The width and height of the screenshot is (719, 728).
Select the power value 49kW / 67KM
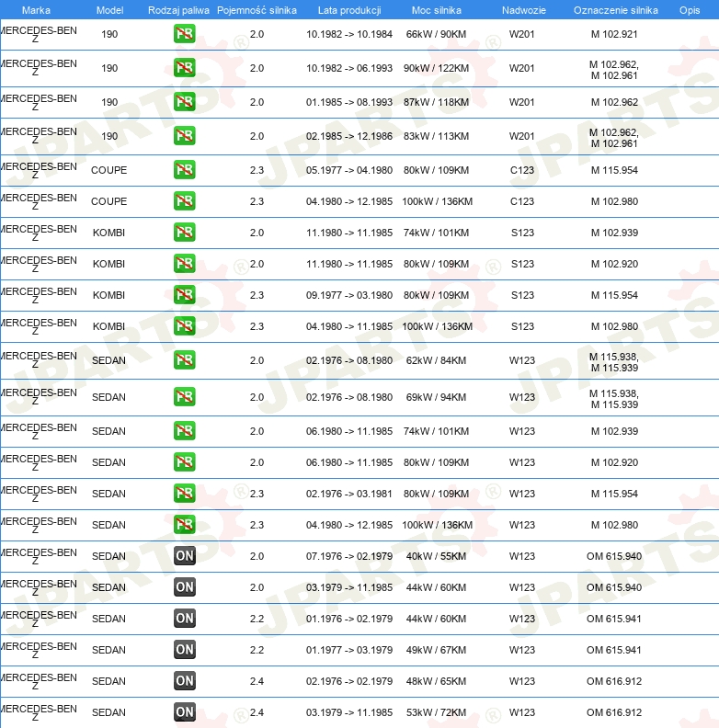(436, 650)
